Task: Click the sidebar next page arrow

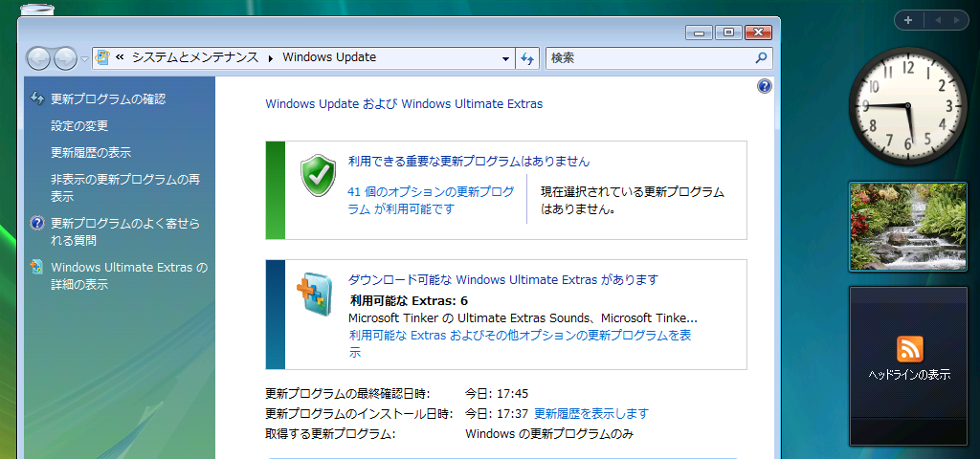Action: tap(956, 20)
